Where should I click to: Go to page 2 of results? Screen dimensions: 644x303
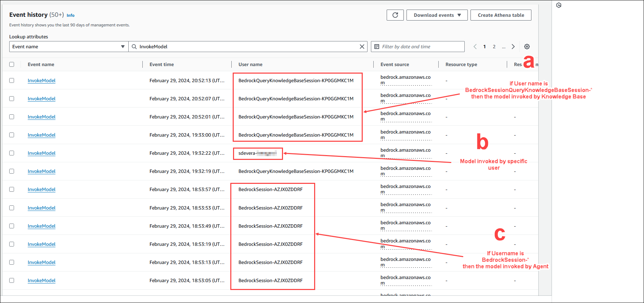coord(494,47)
